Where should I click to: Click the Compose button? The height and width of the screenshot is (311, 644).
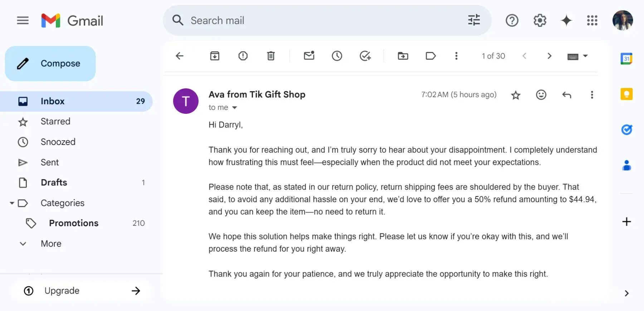pos(50,63)
